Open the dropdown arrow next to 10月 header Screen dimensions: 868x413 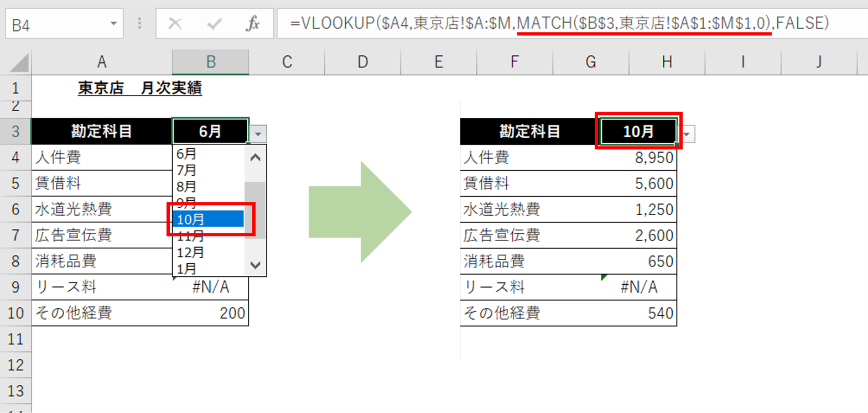click(x=687, y=134)
